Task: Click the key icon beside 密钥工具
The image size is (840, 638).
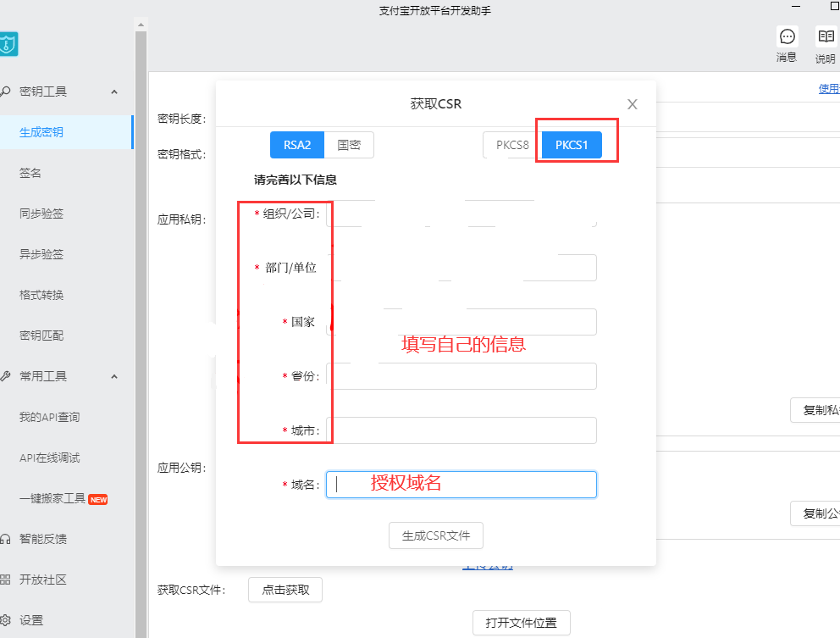Action: [x=5, y=92]
